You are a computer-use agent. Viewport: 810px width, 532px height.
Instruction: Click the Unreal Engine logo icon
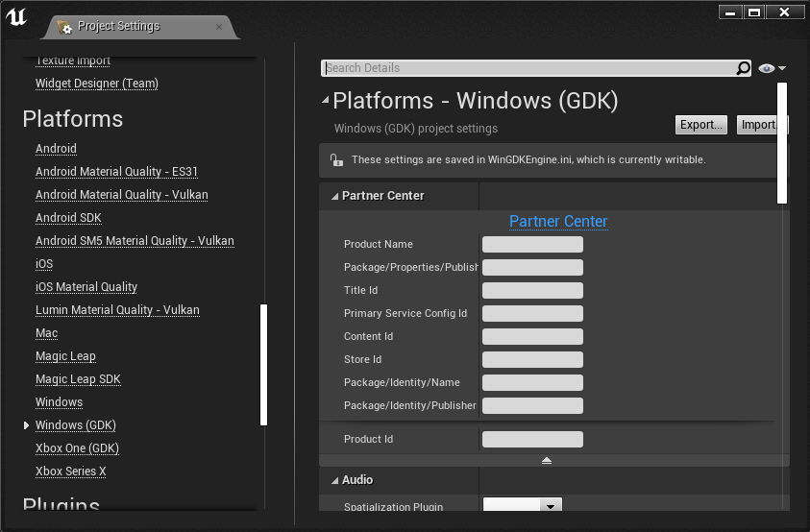16,16
